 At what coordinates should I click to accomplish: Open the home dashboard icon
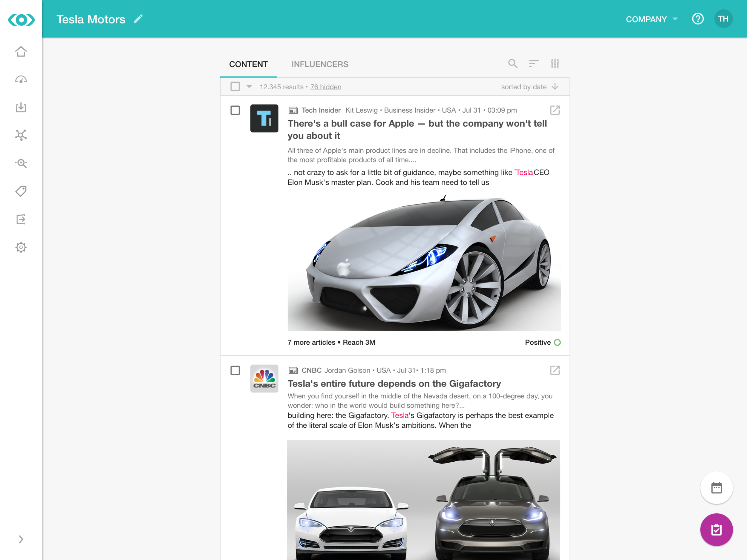(21, 51)
